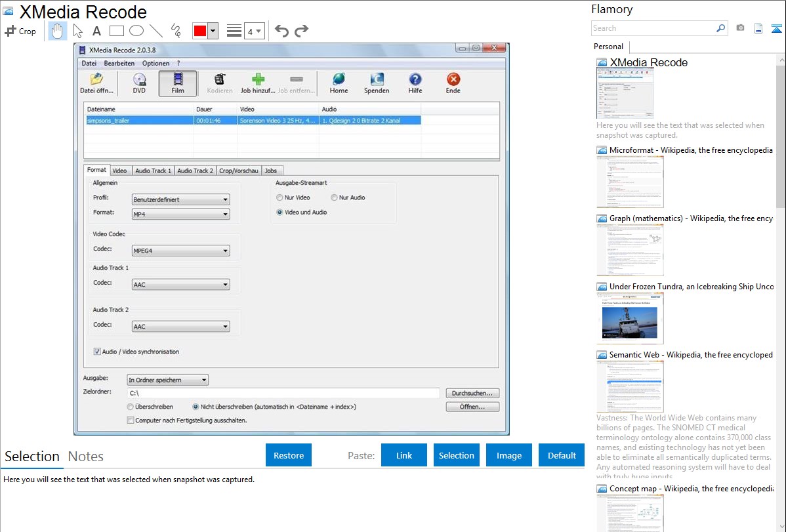Image resolution: width=786 pixels, height=532 pixels.
Task: Open the Personal tab
Action: pos(608,47)
